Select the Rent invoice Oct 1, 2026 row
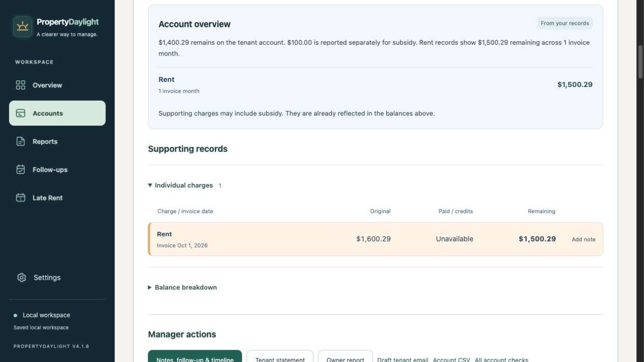This screenshot has width=644, height=362. 375,239
